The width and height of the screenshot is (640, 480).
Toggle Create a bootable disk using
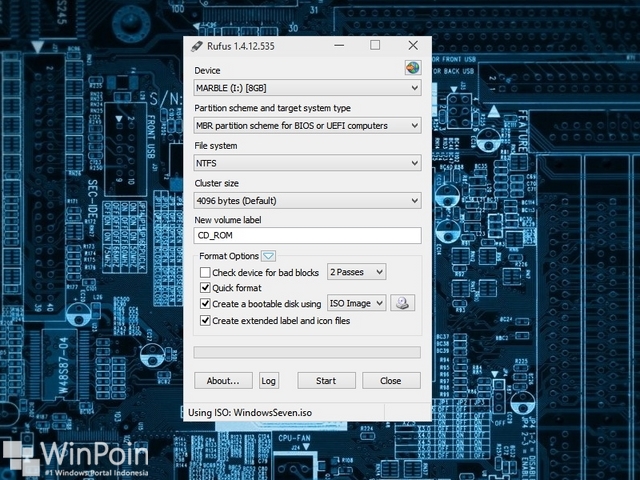coord(205,304)
